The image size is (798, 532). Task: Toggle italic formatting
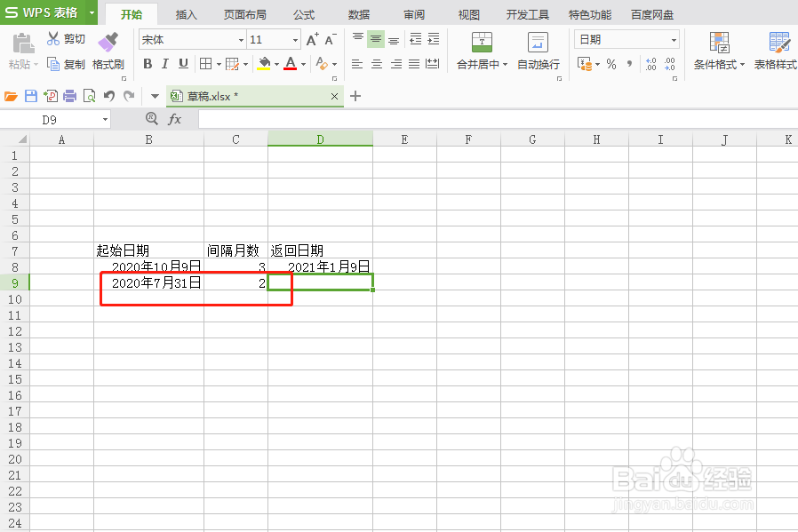164,64
